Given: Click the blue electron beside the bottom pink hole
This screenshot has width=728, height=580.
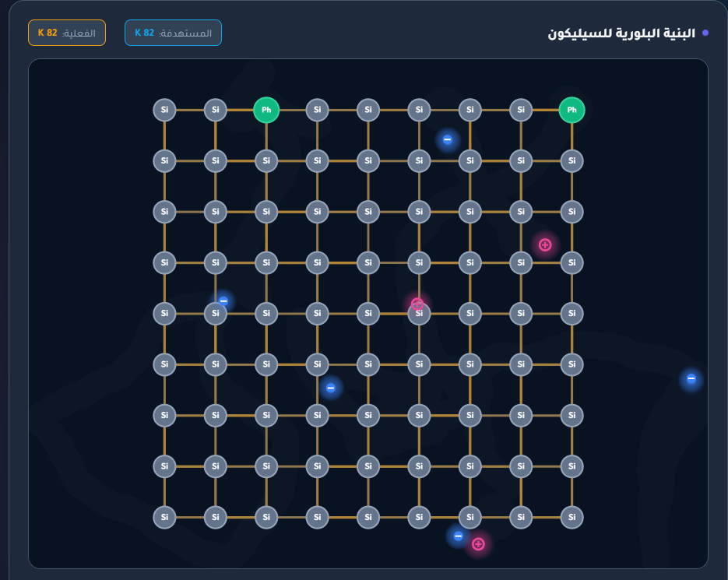Looking at the screenshot, I should 459,536.
